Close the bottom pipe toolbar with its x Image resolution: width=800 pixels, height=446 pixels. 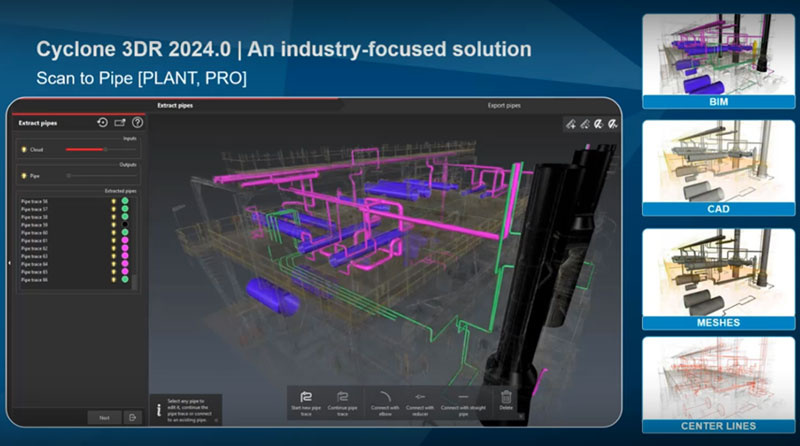521,416
